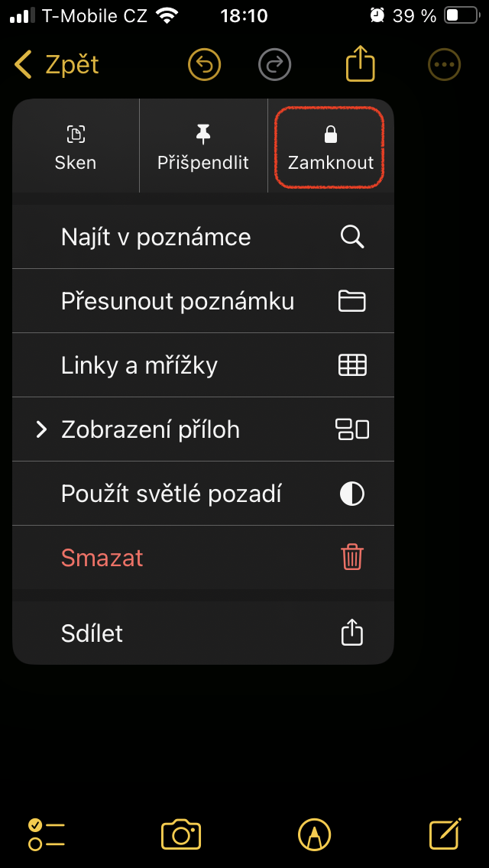Open the share icon in top bar
Screen dimensions: 489x868
pos(361,64)
